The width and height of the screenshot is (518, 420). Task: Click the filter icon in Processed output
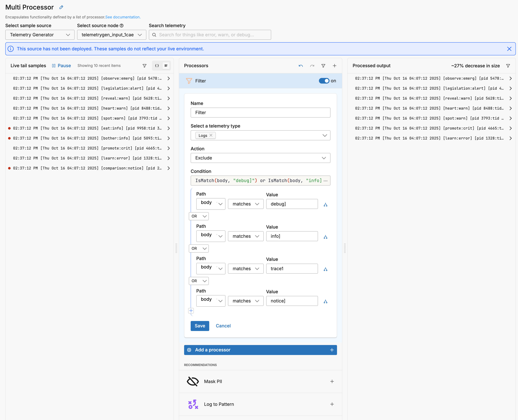(508, 66)
